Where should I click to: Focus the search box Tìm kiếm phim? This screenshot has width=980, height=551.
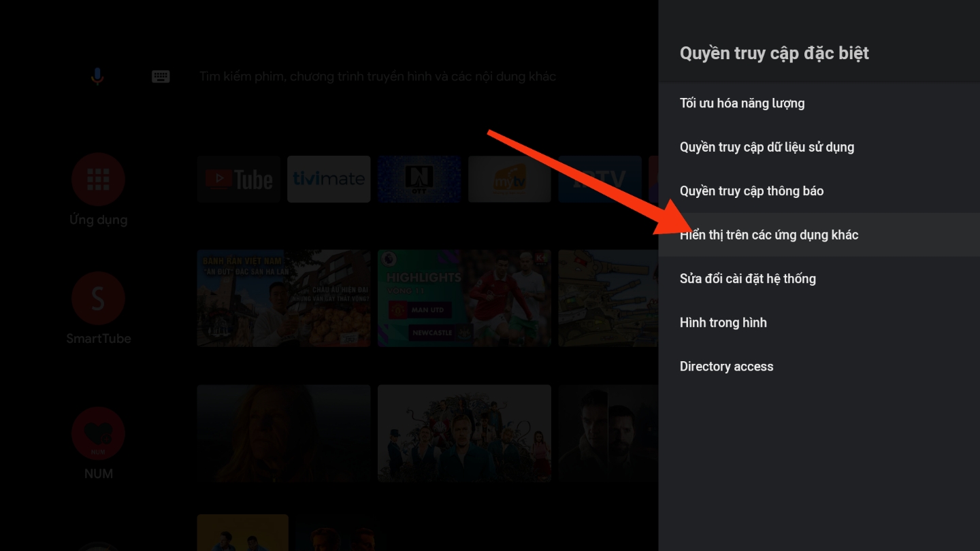pyautogui.click(x=378, y=76)
